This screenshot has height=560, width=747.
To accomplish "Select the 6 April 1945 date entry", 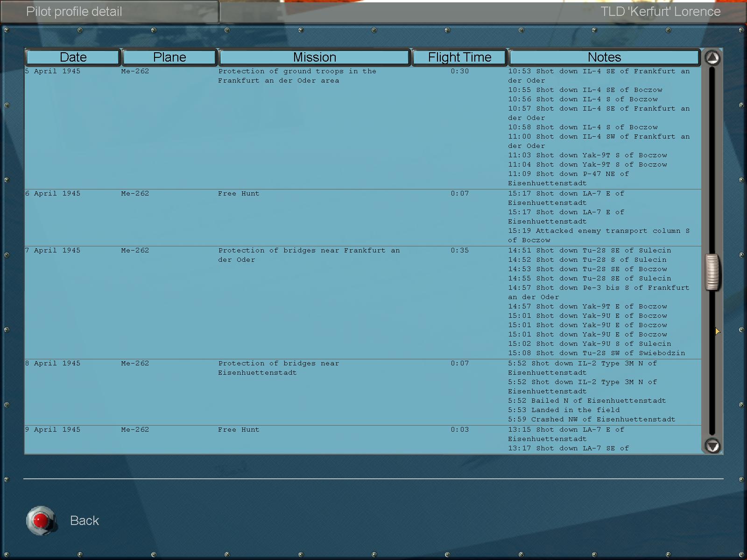I will pyautogui.click(x=53, y=194).
